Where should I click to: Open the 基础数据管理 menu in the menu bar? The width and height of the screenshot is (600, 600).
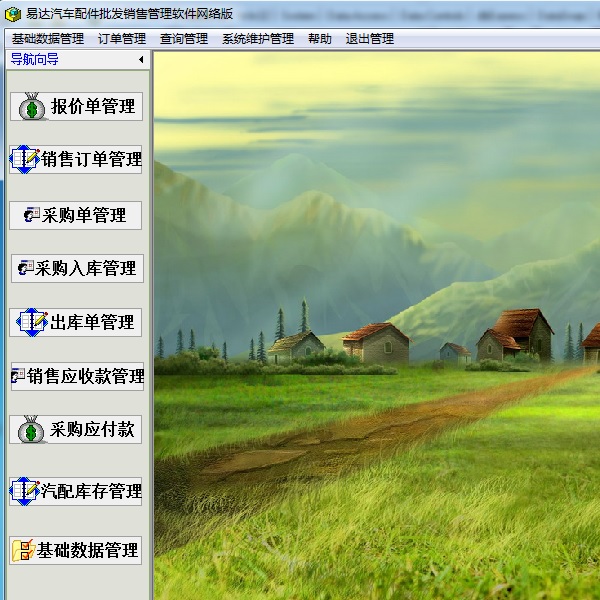point(47,39)
